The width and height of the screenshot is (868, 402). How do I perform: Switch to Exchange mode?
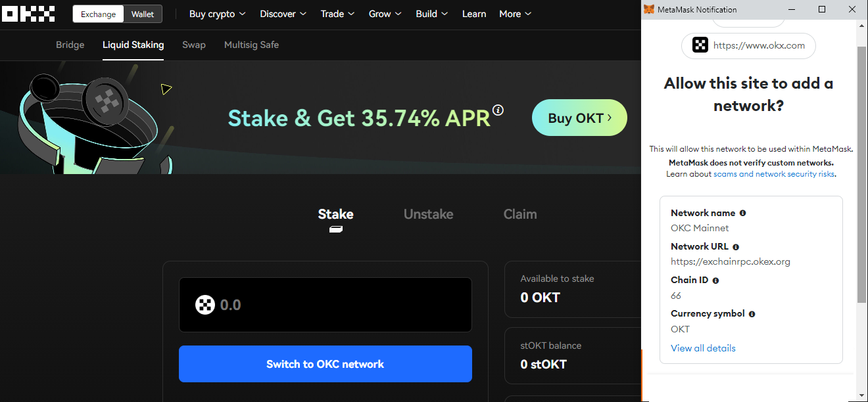pos(98,14)
